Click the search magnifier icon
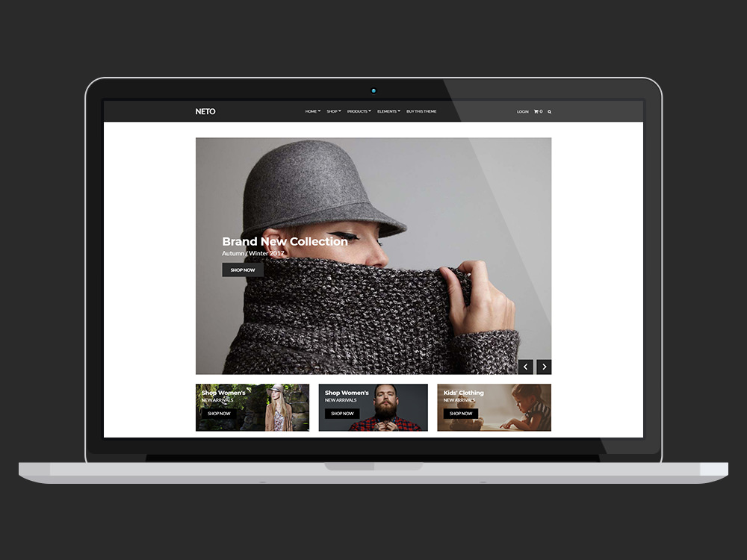 coord(549,111)
